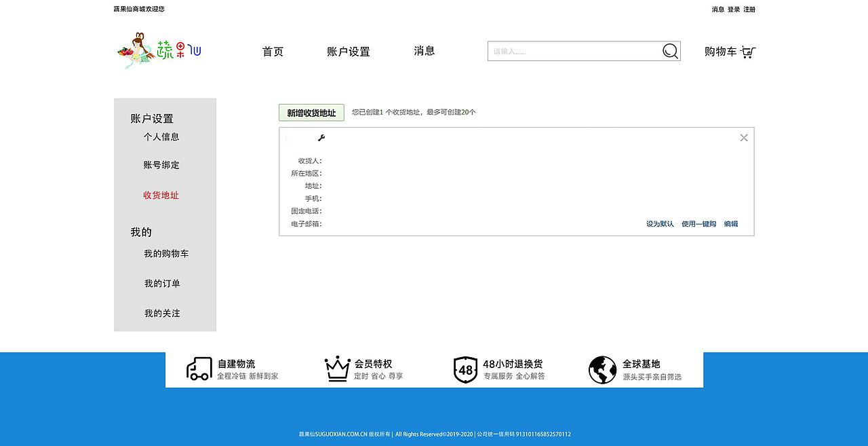
Task: Close the address card with the X
Action: (x=743, y=137)
